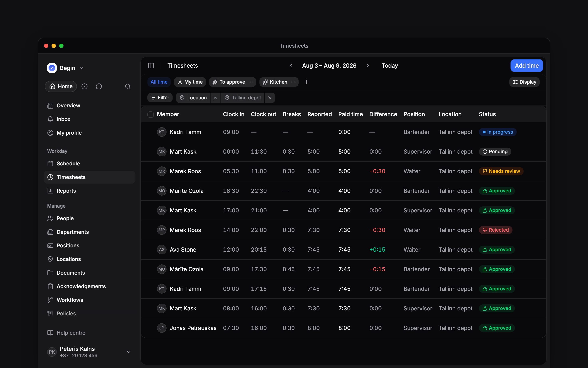Go to previous week arrow
This screenshot has width=588, height=368.
coord(291,66)
